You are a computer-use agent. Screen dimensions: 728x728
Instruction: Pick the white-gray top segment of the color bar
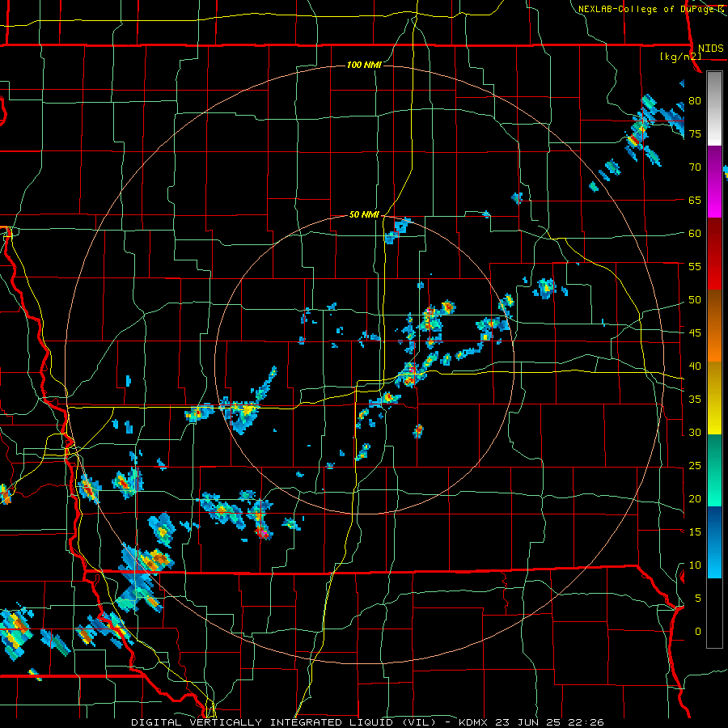714,108
